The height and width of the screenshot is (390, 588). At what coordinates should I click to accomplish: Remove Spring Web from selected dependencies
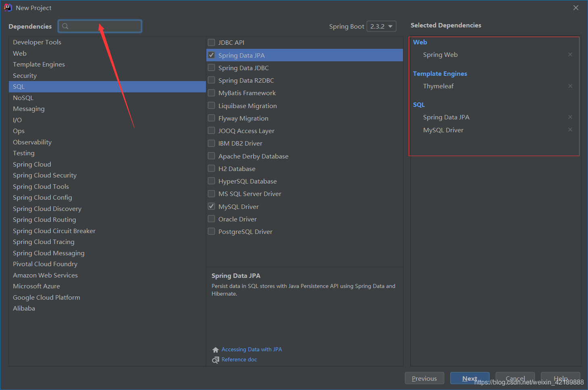pos(570,54)
